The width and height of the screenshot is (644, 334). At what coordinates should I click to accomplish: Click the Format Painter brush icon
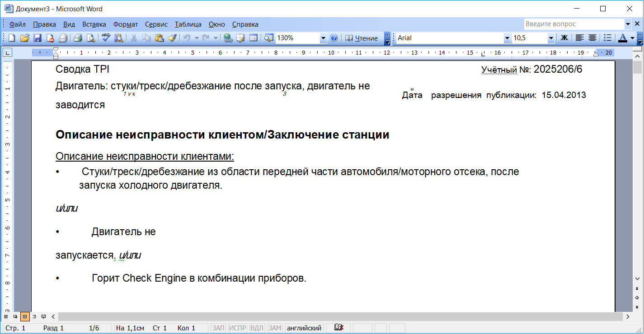tap(172, 38)
